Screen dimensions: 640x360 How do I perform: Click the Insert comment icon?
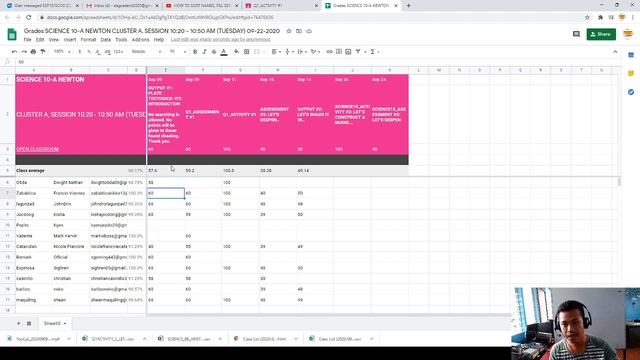coord(339,52)
